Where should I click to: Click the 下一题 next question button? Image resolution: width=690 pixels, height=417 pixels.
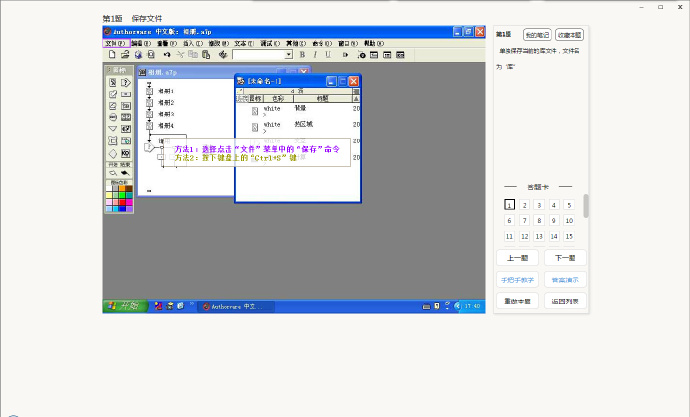pos(565,258)
